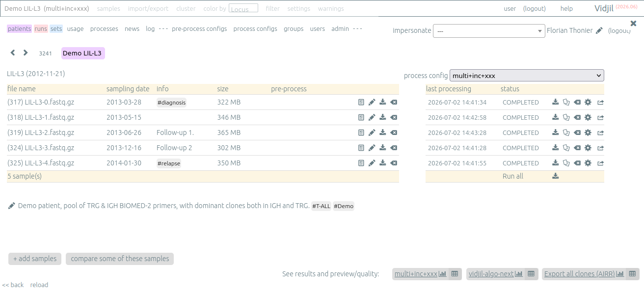Edit patient description with pencil icon
Viewport: 644px width, 292px height.
[x=12, y=206]
